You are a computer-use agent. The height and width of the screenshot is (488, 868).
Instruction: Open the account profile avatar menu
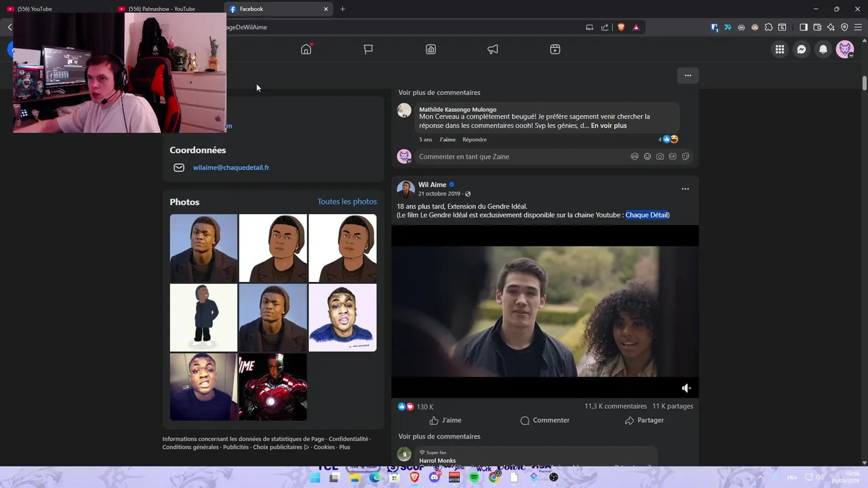(x=845, y=49)
